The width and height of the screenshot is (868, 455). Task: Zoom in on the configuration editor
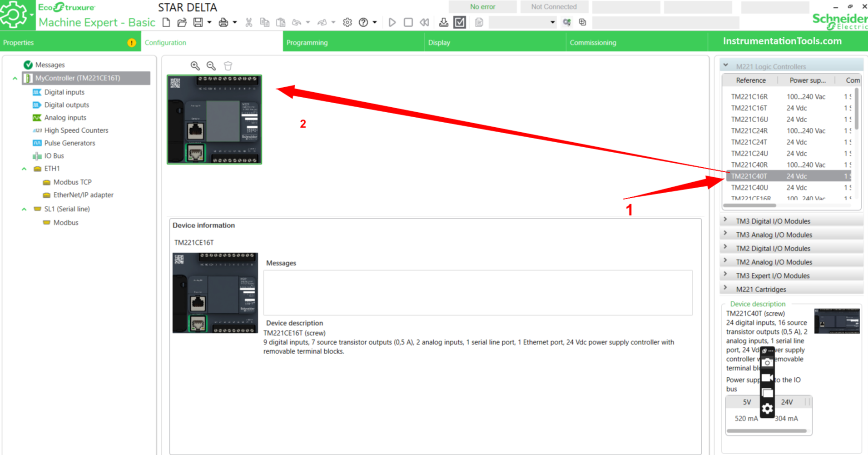point(195,66)
